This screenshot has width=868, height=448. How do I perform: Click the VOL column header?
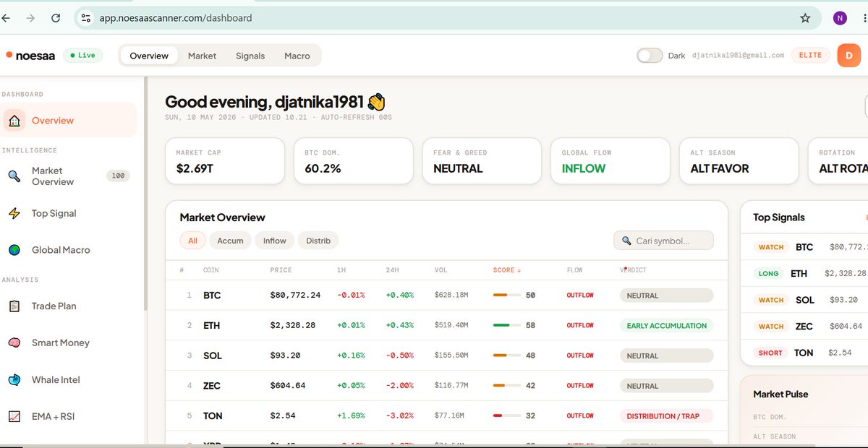(441, 270)
